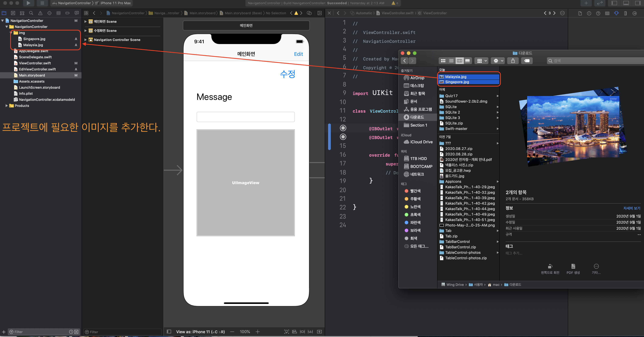Select the red 빨간색 tag
The image size is (644, 337).
415,191
